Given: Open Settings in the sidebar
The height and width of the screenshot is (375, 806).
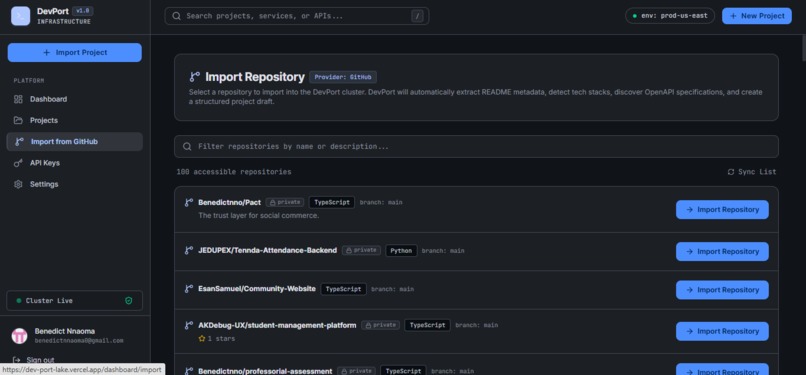Looking at the screenshot, I should tap(75, 184).
